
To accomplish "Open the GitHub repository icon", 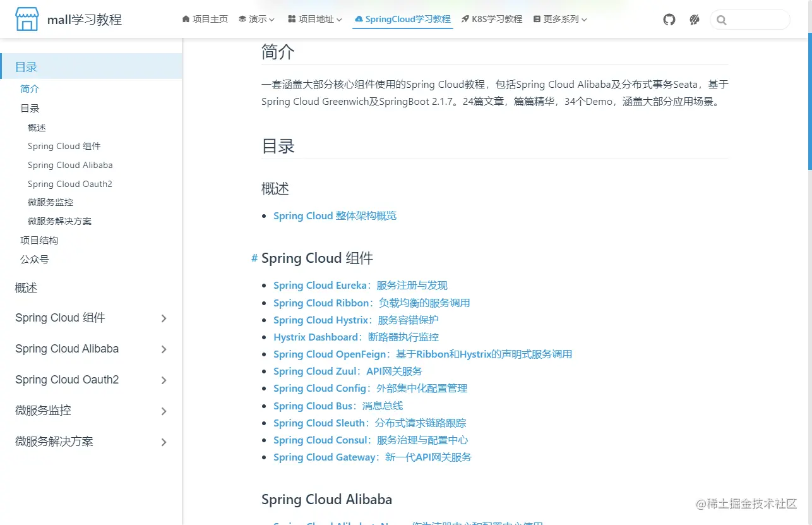I will (x=669, y=20).
